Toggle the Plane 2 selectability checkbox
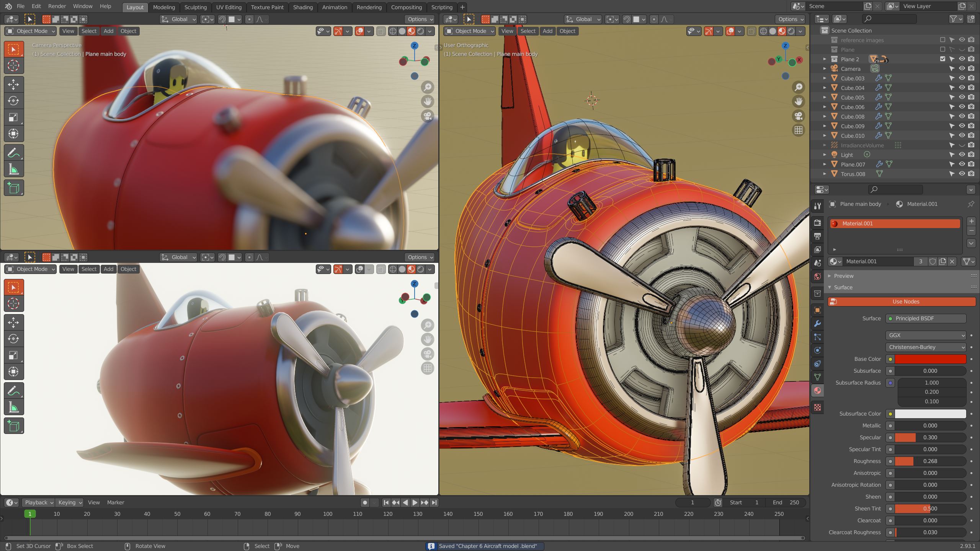980x551 pixels. pyautogui.click(x=943, y=59)
